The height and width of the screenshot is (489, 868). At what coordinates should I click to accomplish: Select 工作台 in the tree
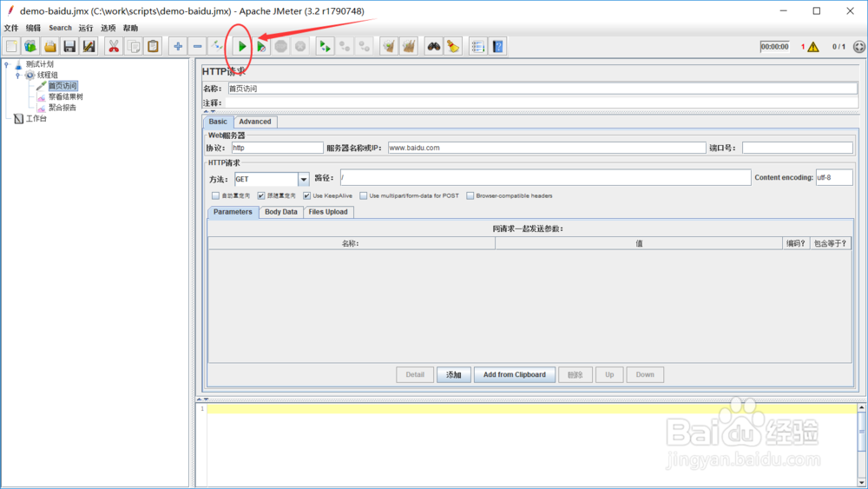pyautogui.click(x=36, y=118)
